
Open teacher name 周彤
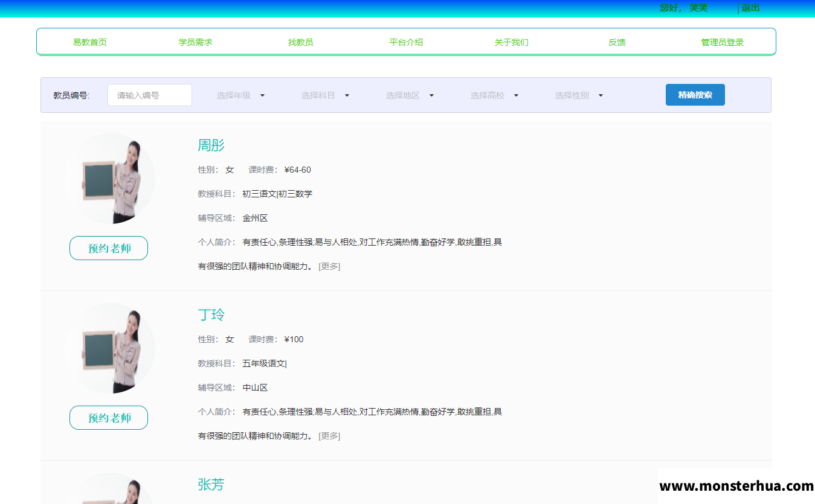211,145
